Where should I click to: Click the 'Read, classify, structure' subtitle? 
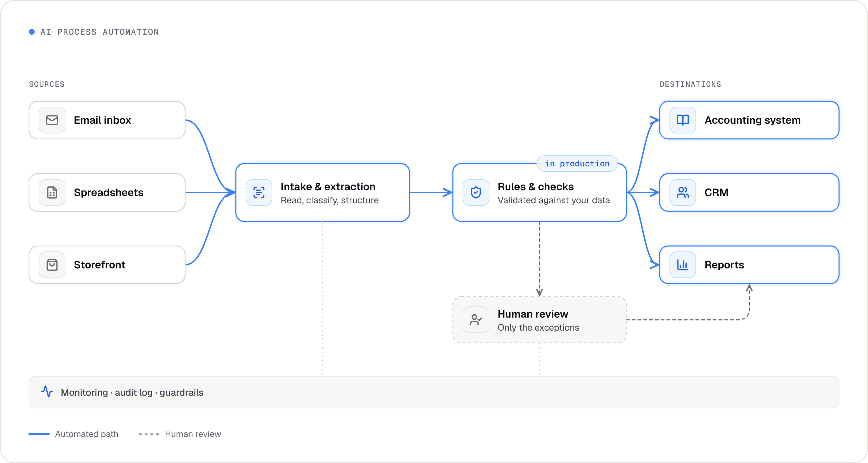[329, 200]
